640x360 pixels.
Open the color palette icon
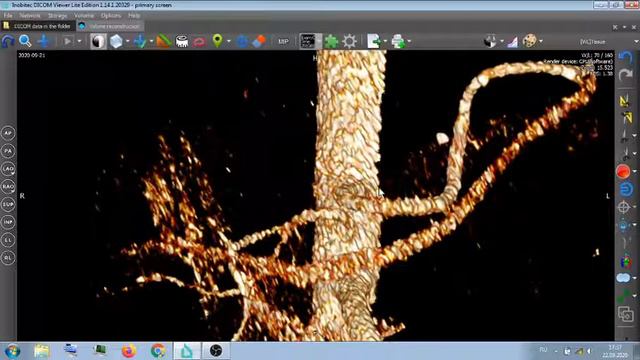click(x=530, y=41)
